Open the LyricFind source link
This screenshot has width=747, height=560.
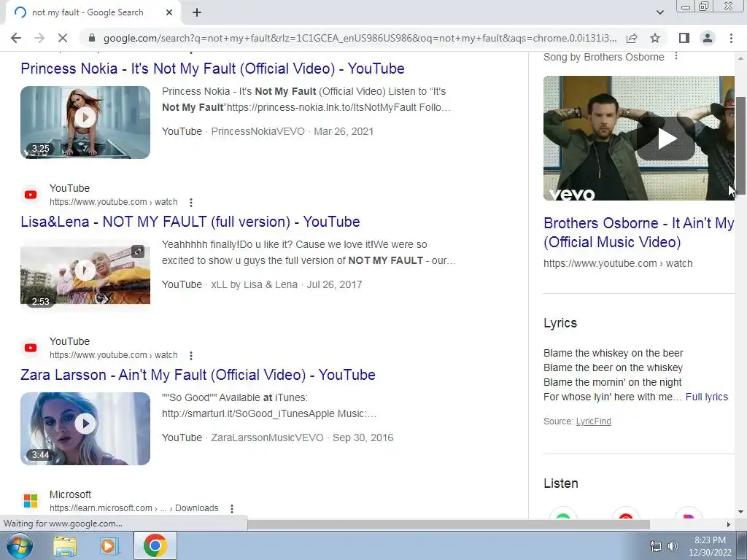pos(594,421)
